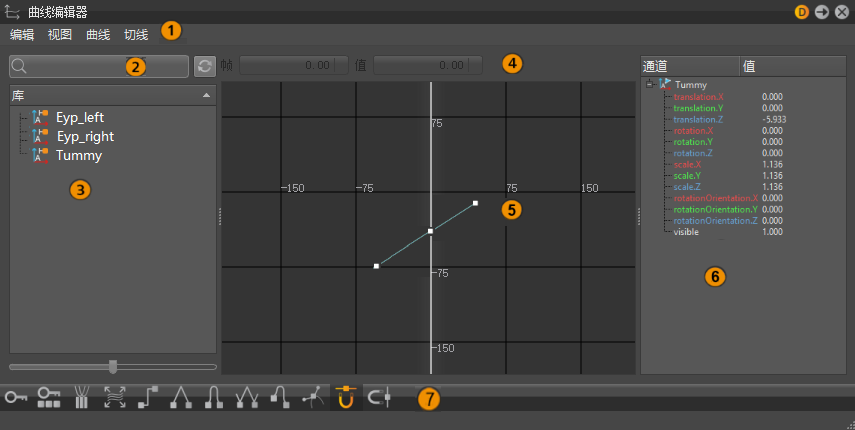Select the full arch tangent icon
The height and width of the screenshot is (430, 855).
[x=214, y=397]
